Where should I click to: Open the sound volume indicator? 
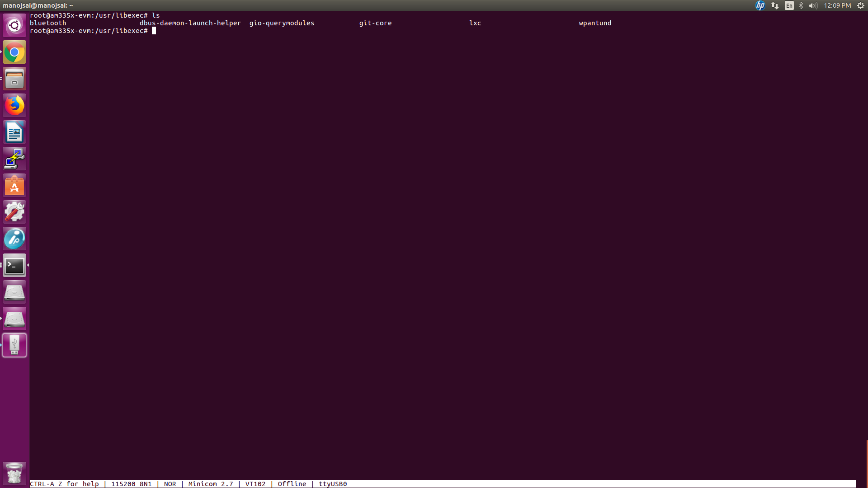(813, 5)
